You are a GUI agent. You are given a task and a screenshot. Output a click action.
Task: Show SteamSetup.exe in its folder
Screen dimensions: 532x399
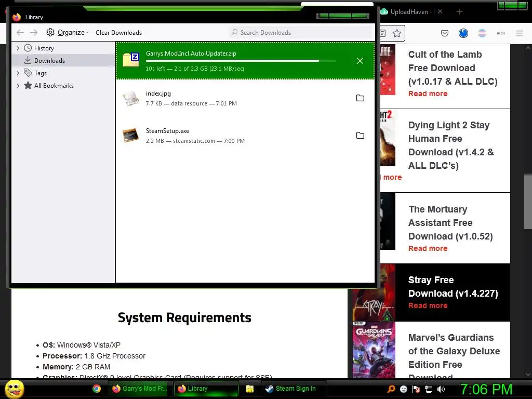click(x=361, y=136)
